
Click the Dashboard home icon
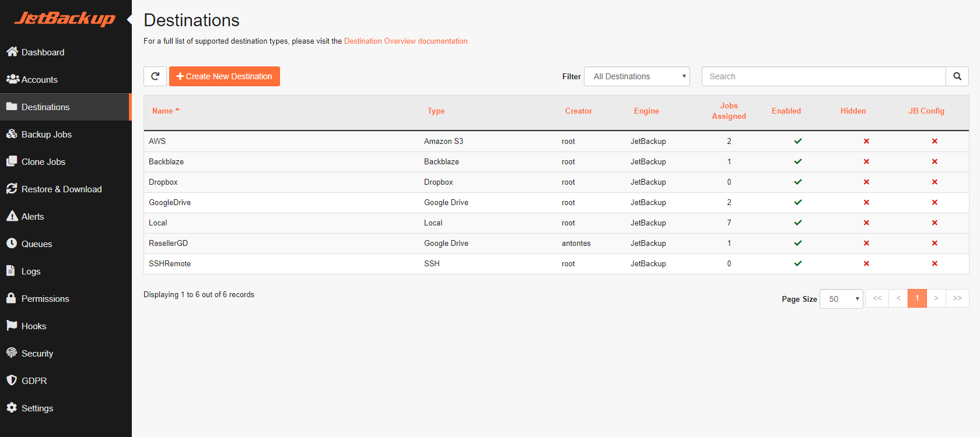click(12, 52)
